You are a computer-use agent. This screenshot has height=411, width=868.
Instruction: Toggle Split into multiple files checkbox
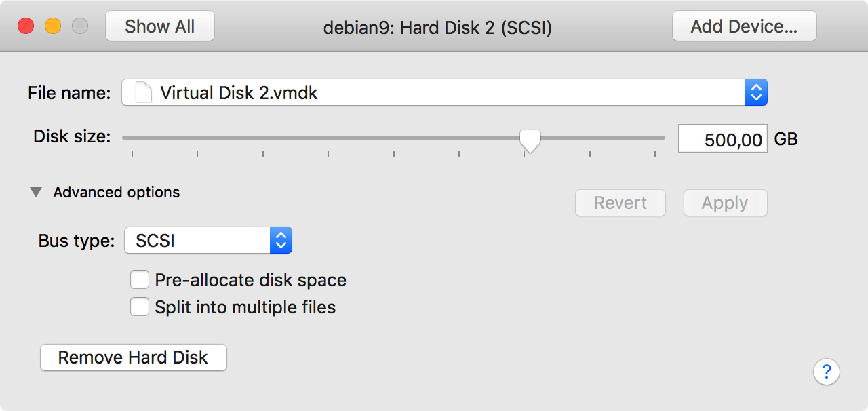140,307
